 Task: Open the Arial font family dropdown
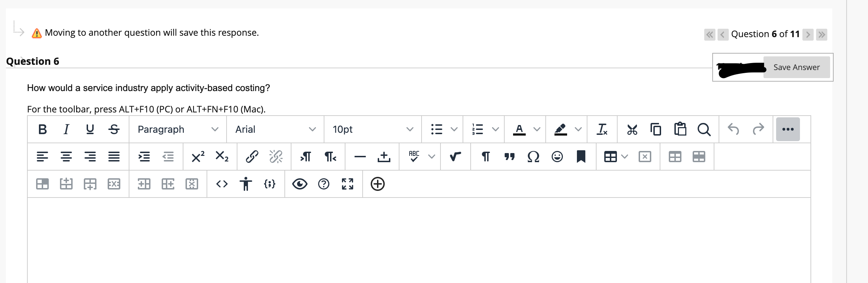coord(275,129)
